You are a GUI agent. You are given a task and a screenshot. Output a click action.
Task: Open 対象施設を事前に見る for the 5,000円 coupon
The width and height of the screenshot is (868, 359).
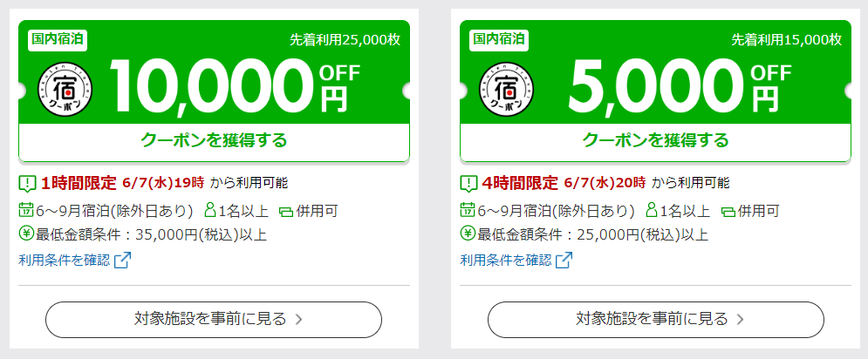(x=655, y=319)
